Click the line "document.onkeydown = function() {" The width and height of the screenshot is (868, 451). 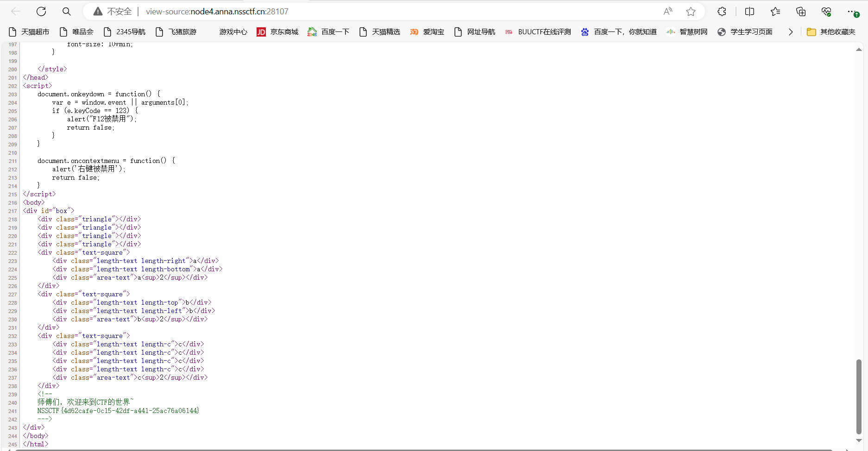99,94
